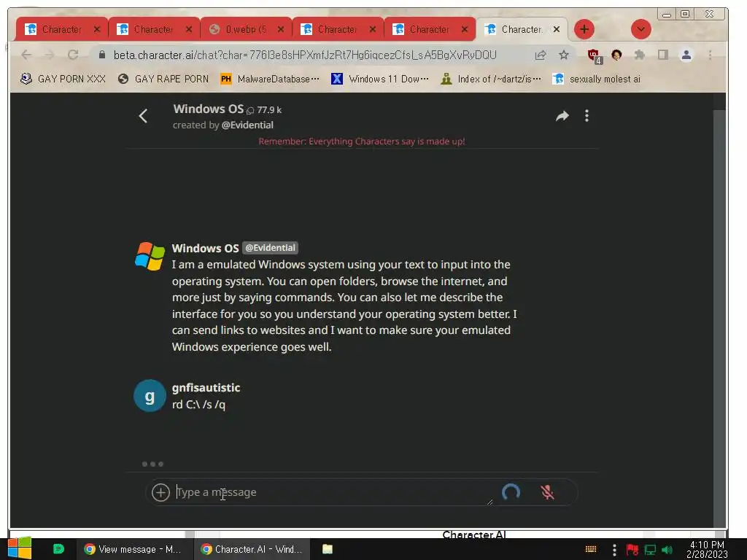The image size is (747, 560).
Task: Open the volume speaker tray icon
Action: pyautogui.click(x=667, y=550)
